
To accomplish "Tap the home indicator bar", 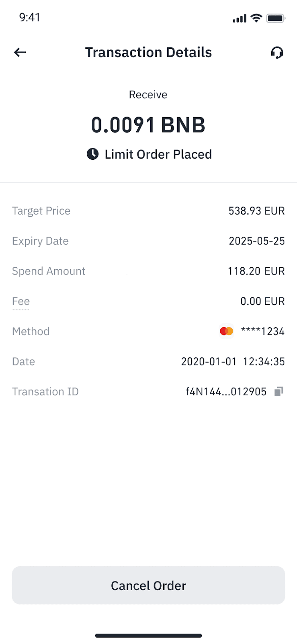I will click(148, 636).
